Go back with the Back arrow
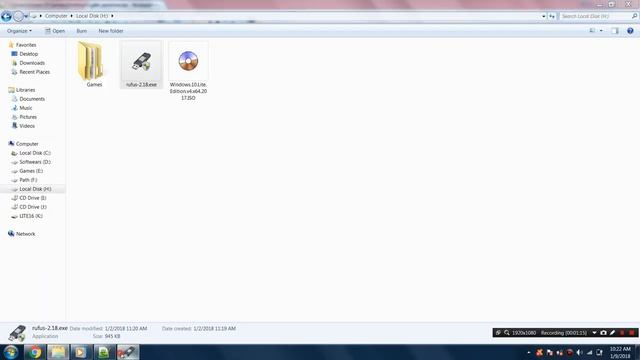This screenshot has height=360, width=640. 6,16
